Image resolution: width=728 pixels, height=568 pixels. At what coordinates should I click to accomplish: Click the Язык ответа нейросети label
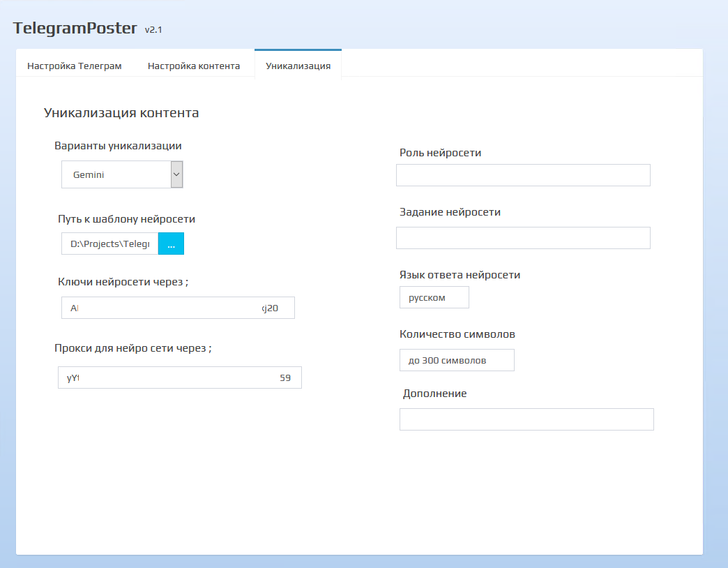(460, 275)
